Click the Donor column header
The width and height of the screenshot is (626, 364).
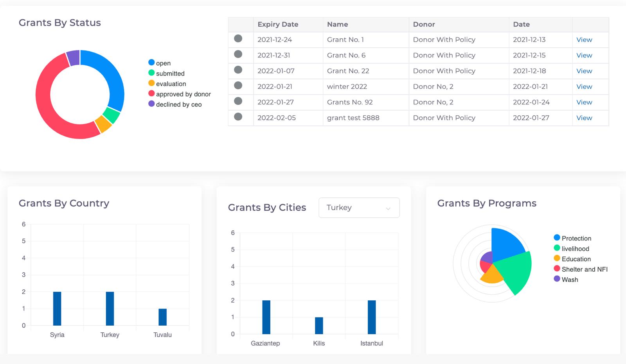424,24
